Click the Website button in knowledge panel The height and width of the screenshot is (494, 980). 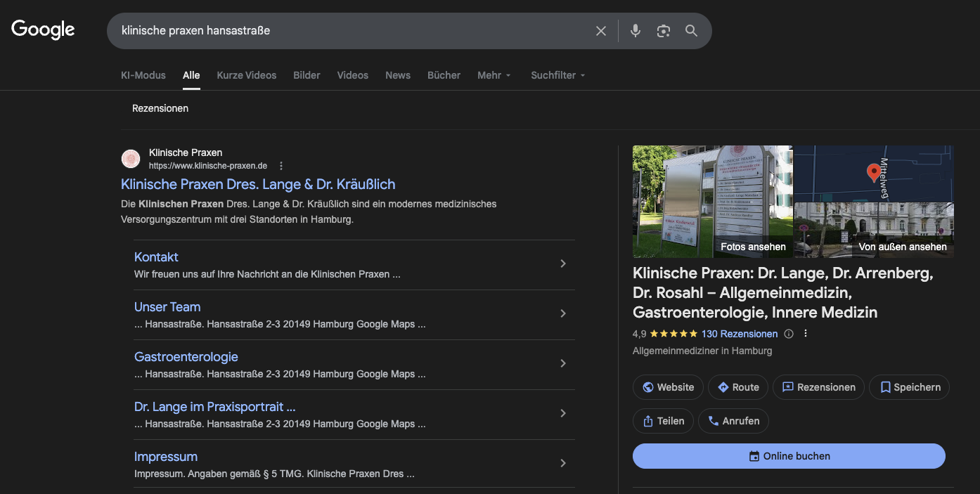click(x=668, y=387)
